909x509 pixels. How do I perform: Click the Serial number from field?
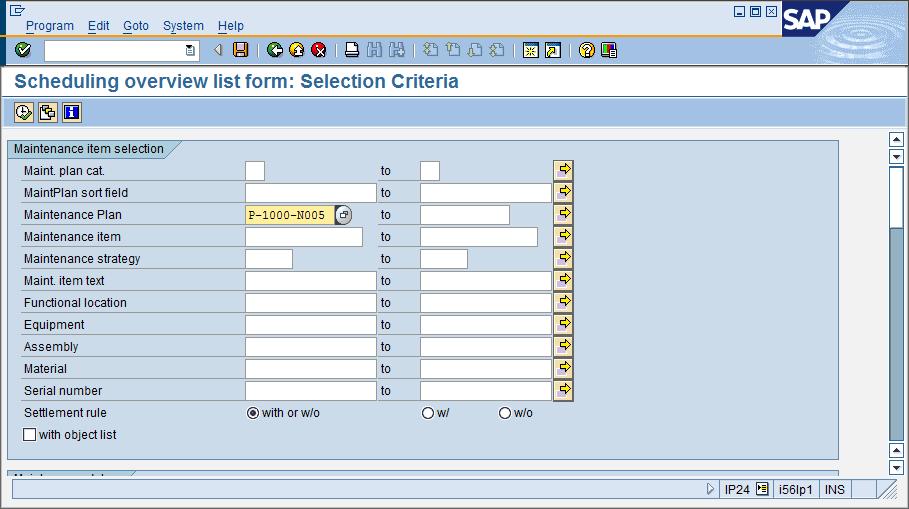tap(311, 391)
